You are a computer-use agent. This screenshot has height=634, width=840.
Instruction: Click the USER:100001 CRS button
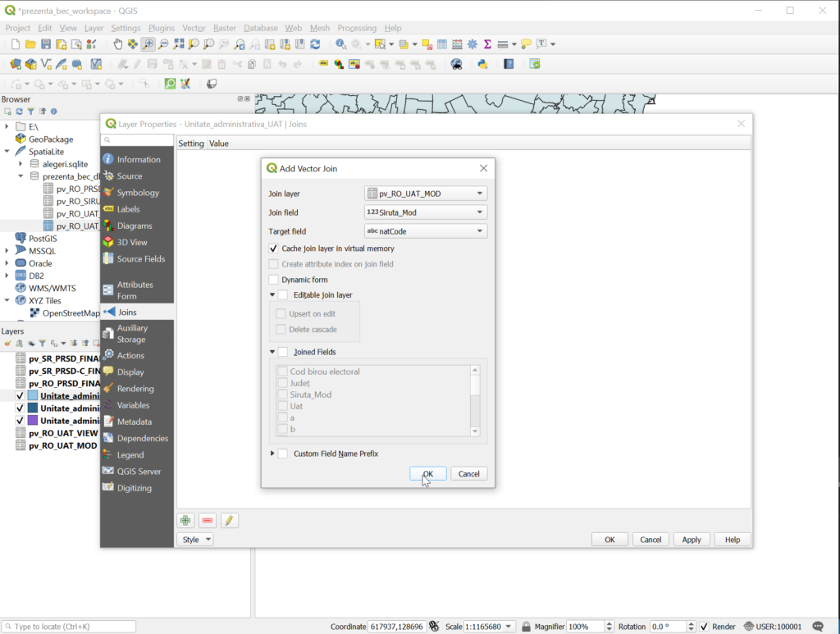773,627
